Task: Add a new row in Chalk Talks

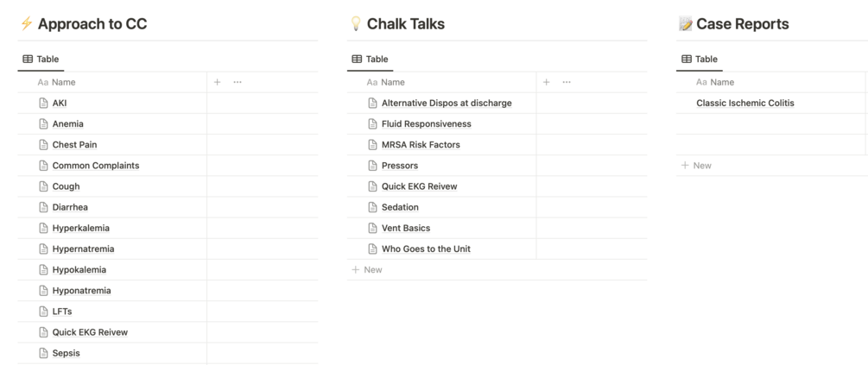Action: 367,270
